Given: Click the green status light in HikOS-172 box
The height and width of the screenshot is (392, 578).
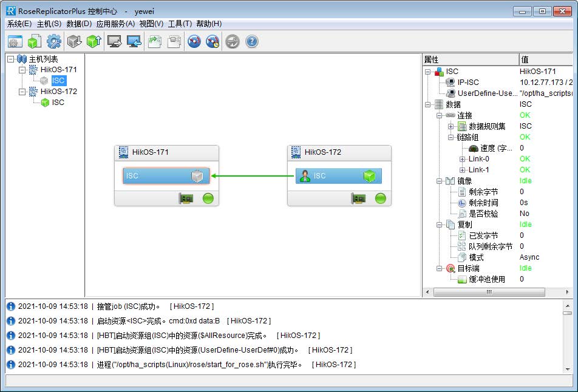Looking at the screenshot, I should 381,198.
